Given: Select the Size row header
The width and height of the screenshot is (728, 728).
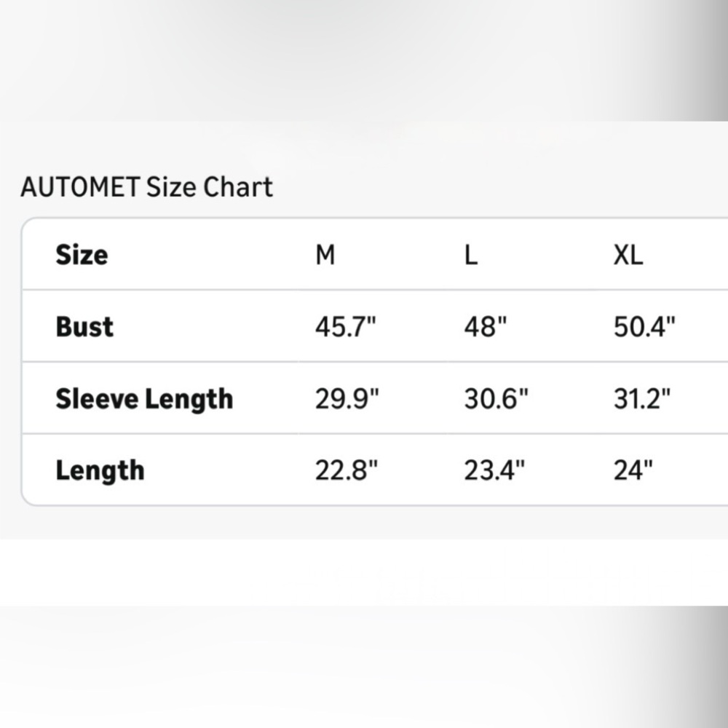Looking at the screenshot, I should pos(82,254).
